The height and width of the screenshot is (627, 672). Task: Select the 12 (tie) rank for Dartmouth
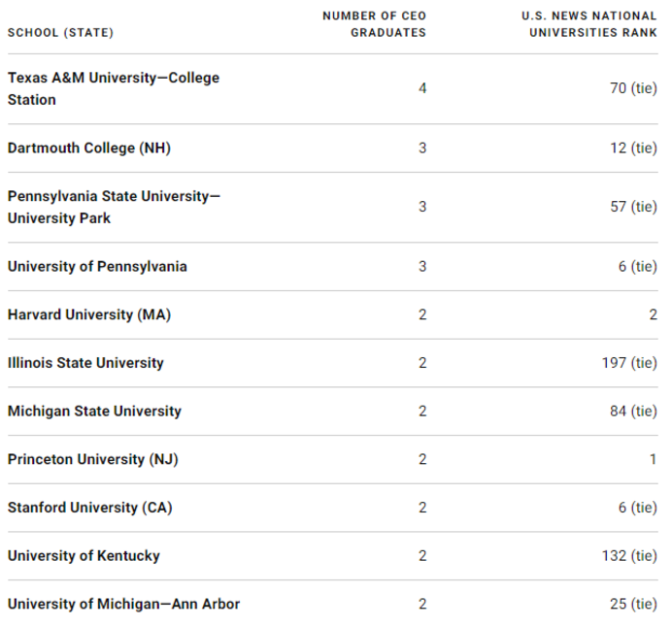click(633, 148)
